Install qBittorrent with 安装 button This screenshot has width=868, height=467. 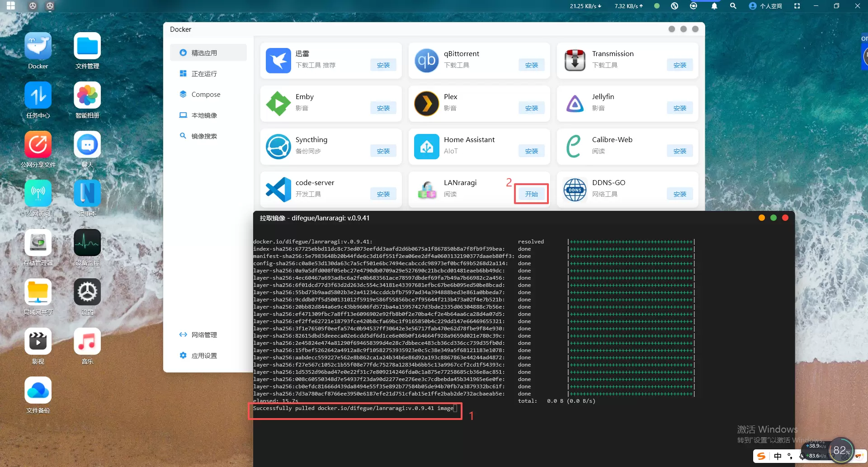tap(531, 65)
